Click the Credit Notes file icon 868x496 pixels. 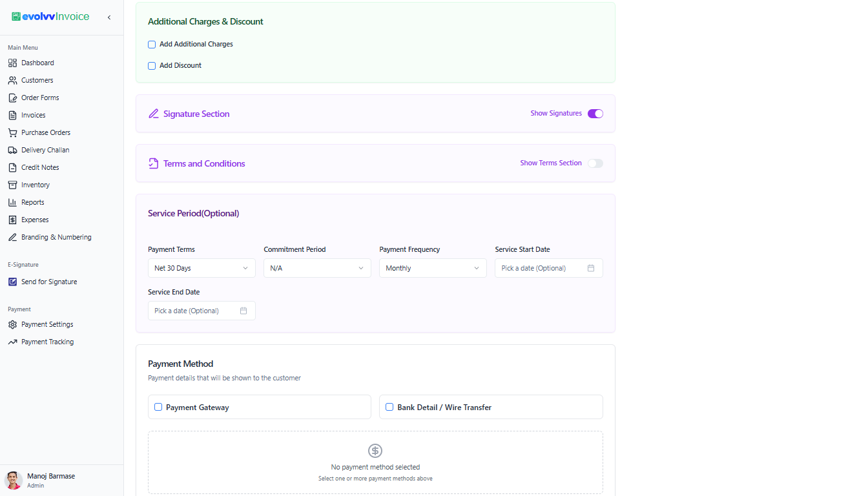tap(12, 167)
